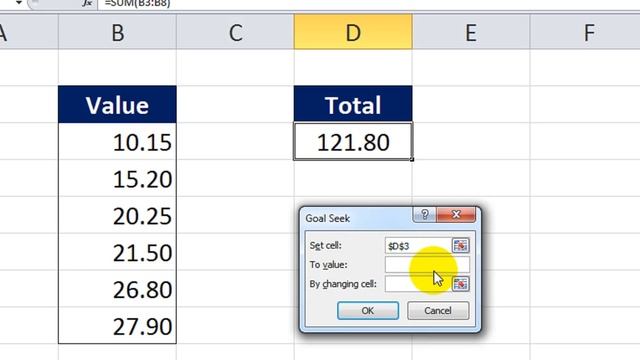Select the total cell showing 121.80
The width and height of the screenshot is (640, 360).
[353, 142]
